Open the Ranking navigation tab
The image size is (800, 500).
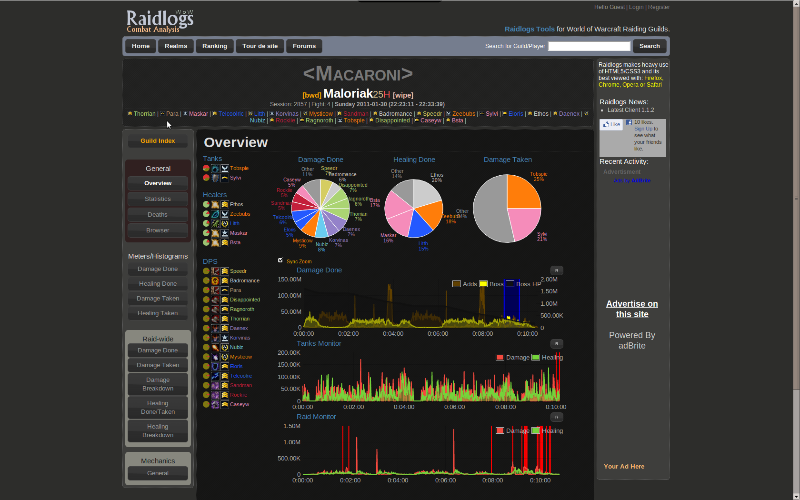pyautogui.click(x=215, y=46)
